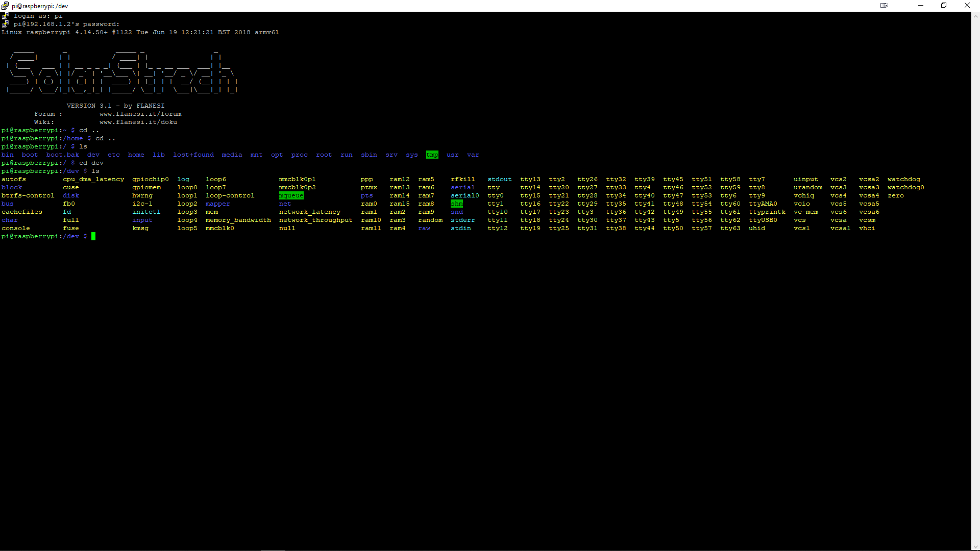This screenshot has width=980, height=551.
Task: Click 'boot.bak' in root listing
Action: [x=63, y=155]
